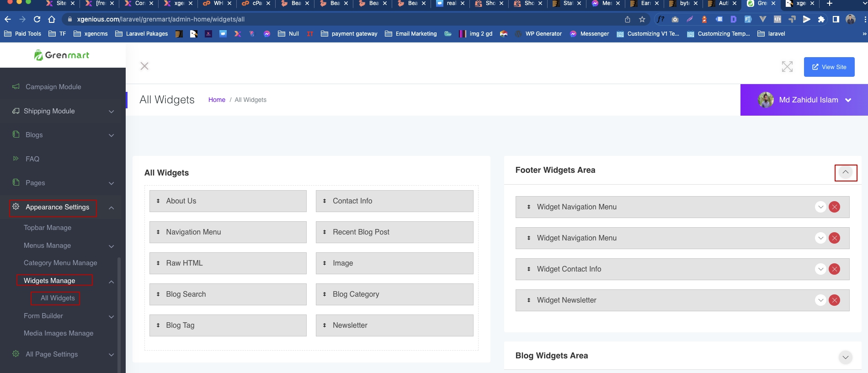The height and width of the screenshot is (373, 868).
Task: Expand the Shipping Module submenu
Action: pyautogui.click(x=111, y=112)
